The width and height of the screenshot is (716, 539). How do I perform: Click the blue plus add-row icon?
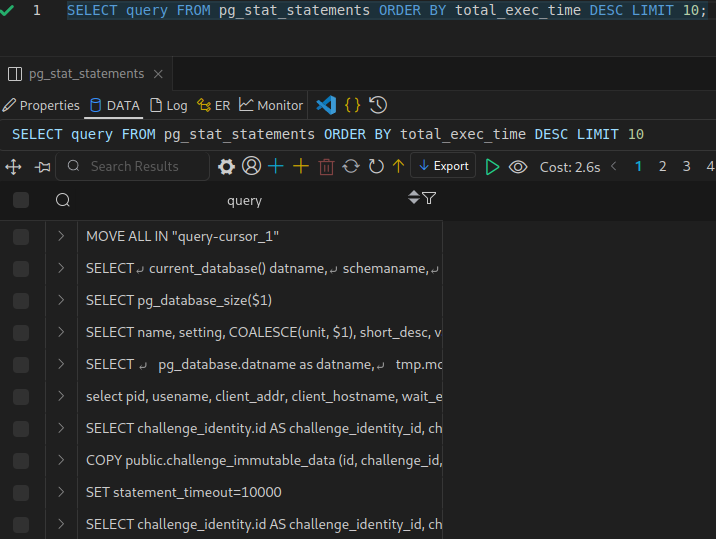tap(276, 166)
